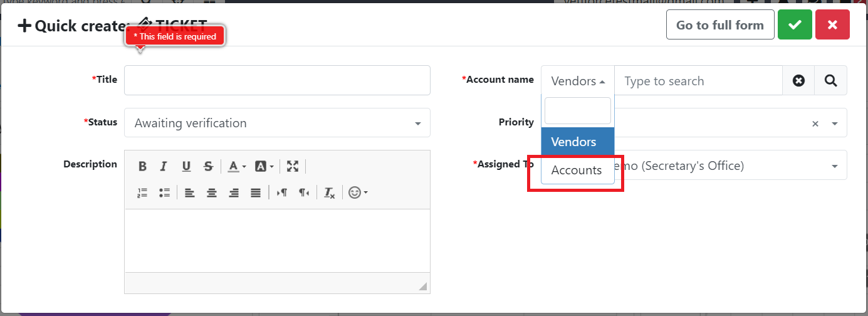Align text right in editor
The image size is (868, 316).
(x=234, y=192)
